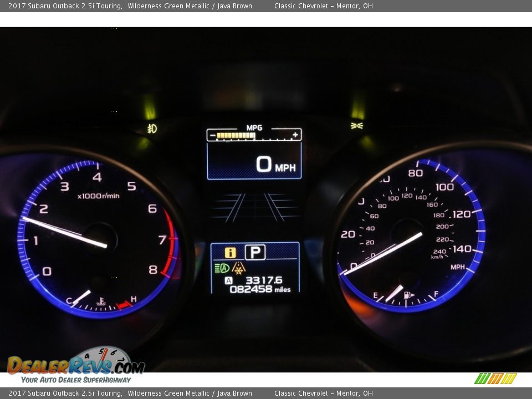Click the header caption '2017 Subaru Outback 2.5i Touring'
The image size is (532, 399).
pos(65,6)
